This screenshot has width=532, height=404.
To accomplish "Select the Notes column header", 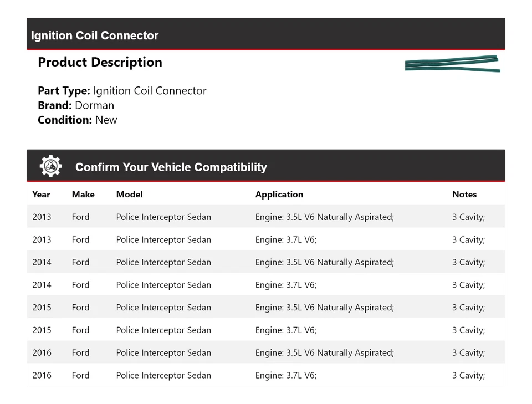I will (x=464, y=195).
